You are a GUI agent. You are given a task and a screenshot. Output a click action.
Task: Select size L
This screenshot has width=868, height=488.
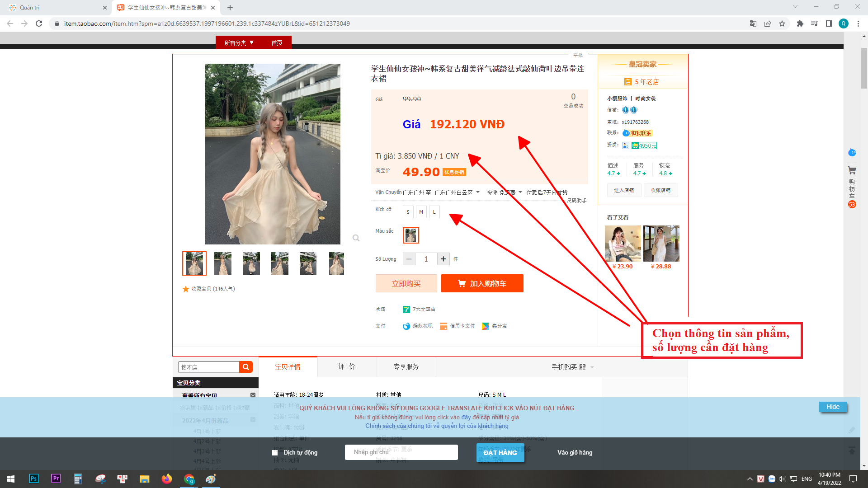tap(434, 212)
